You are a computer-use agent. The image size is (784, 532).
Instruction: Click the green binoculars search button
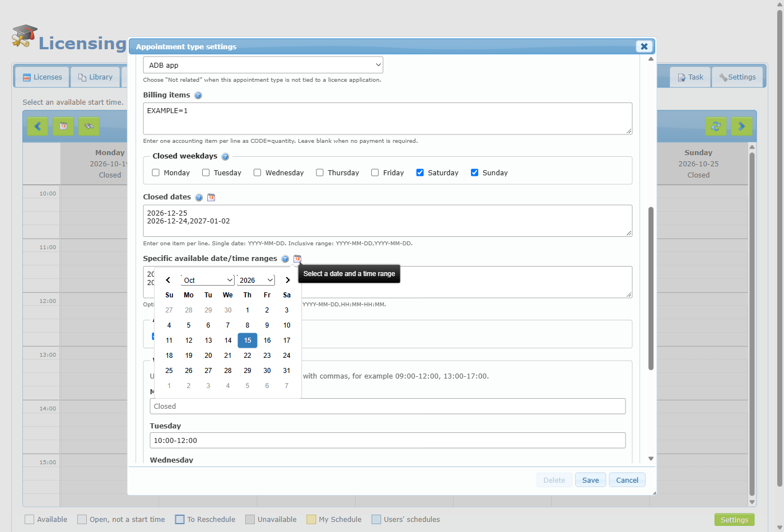(x=89, y=126)
